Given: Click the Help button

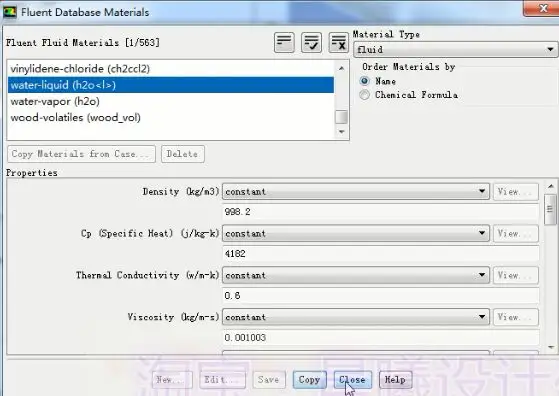Looking at the screenshot, I should click(x=395, y=380).
